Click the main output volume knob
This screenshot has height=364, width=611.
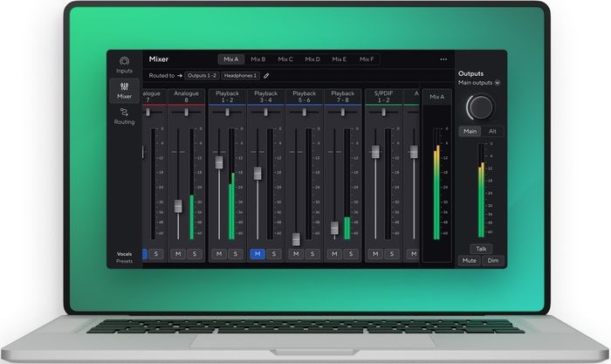pyautogui.click(x=479, y=107)
